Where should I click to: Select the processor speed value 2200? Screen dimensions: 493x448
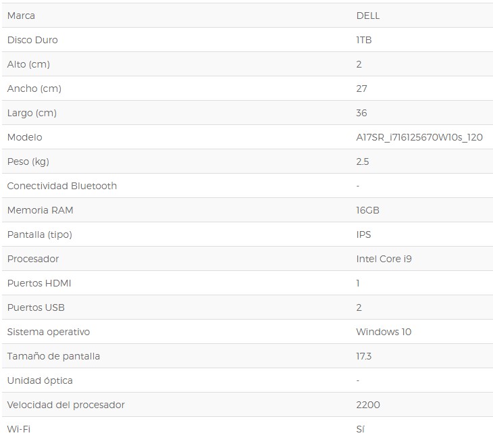[x=368, y=405]
